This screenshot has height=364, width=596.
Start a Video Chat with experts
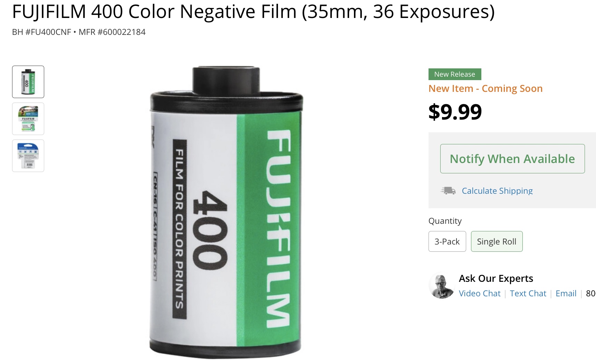pos(480,293)
